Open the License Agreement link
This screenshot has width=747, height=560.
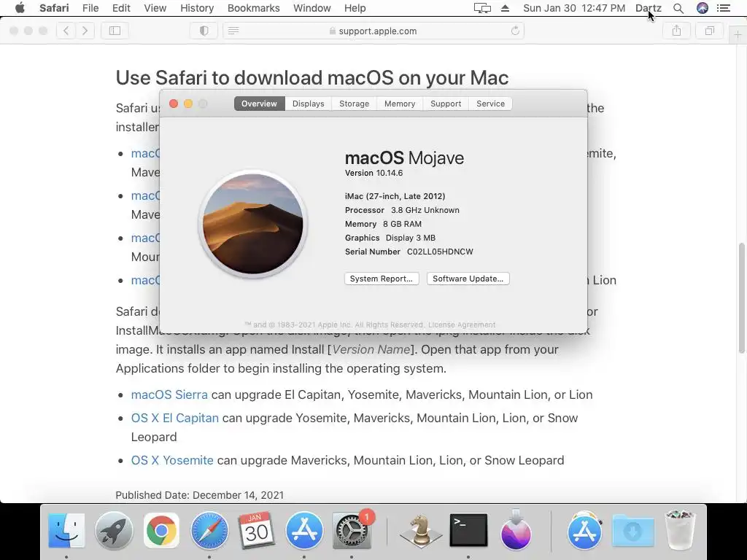click(x=462, y=324)
